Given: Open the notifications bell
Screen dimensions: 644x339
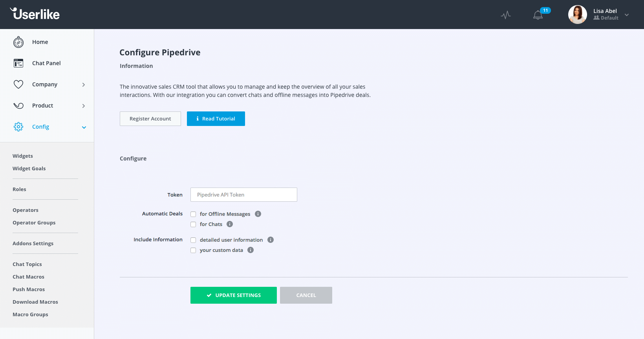Looking at the screenshot, I should pyautogui.click(x=538, y=15).
